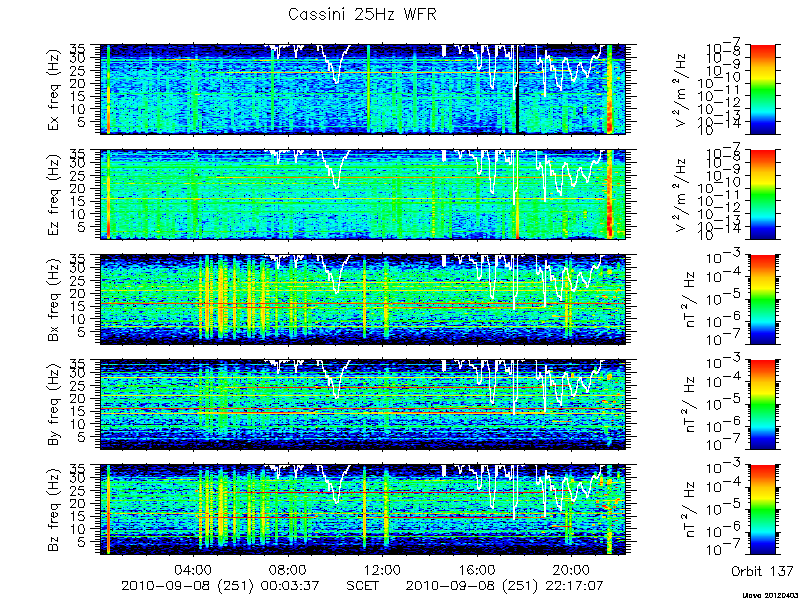800x600 pixels.
Task: Click the "Cassini 25Hz WFR" plot title
Action: click(362, 14)
